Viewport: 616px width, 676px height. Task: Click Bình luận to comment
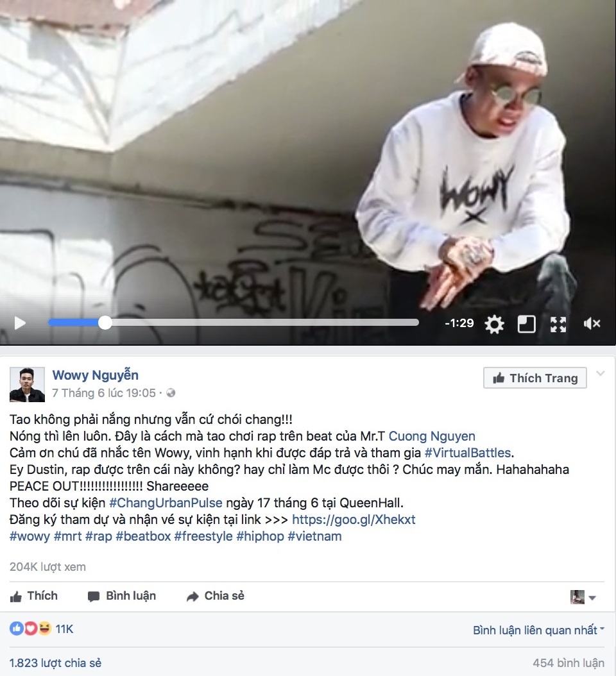[x=122, y=596]
